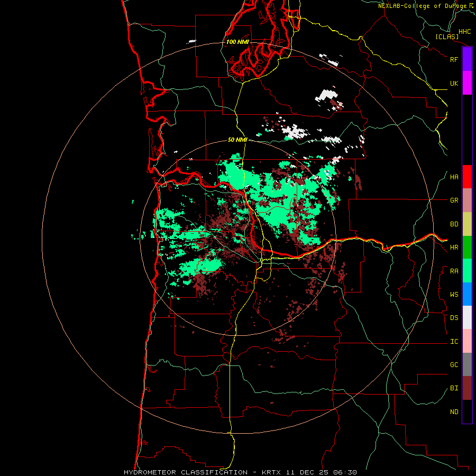Click the ND black legend swatch

pyautogui.click(x=467, y=411)
